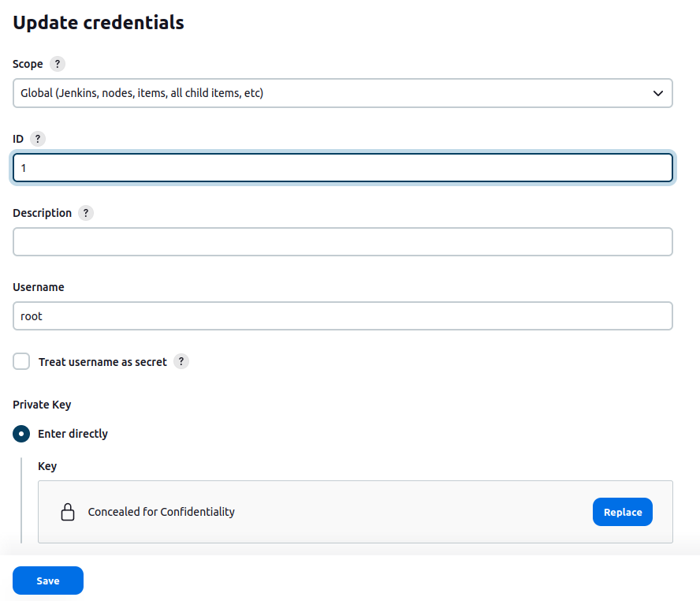
Task: Expand the Scope dropdown chevron arrow
Action: point(658,93)
